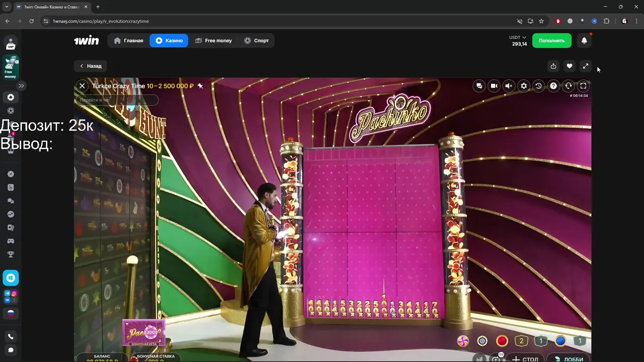
Task: Select the Cash Hunt target result icon
Action: pyautogui.click(x=482, y=341)
